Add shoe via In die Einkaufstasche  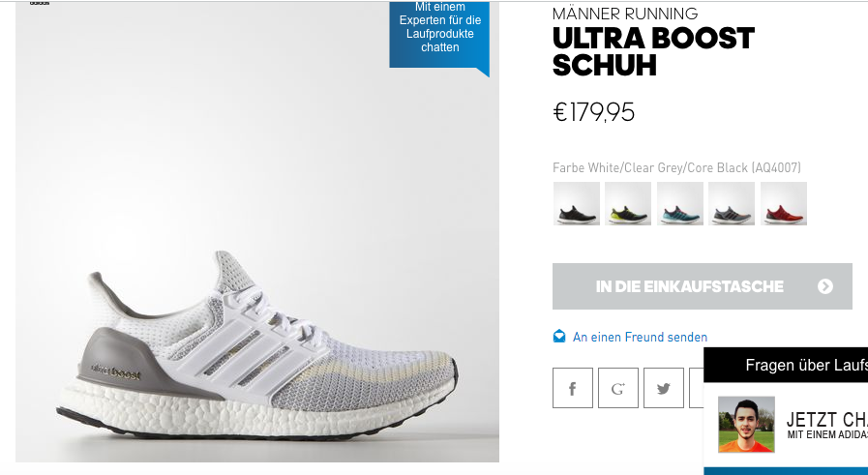702,286
